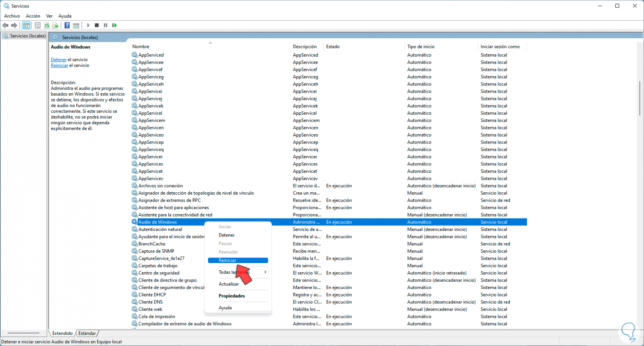Switch to the Extendido tab
Viewport: 644px width, 346px height.
62,334
